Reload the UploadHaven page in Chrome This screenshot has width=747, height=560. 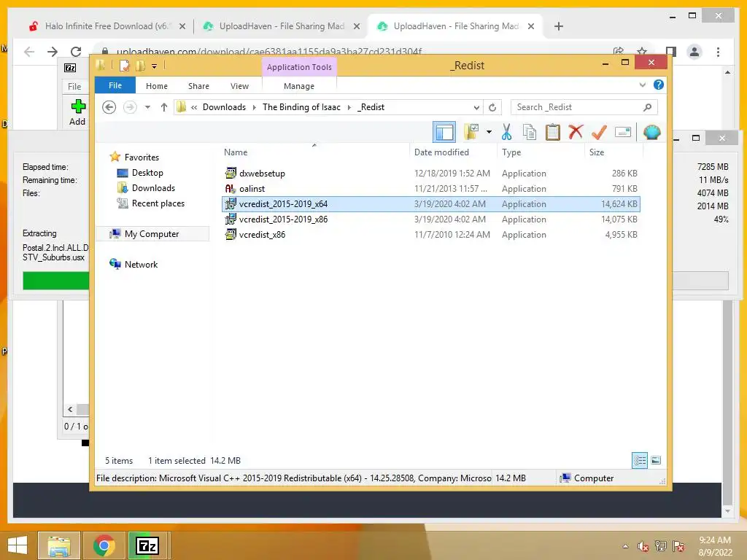(x=76, y=52)
